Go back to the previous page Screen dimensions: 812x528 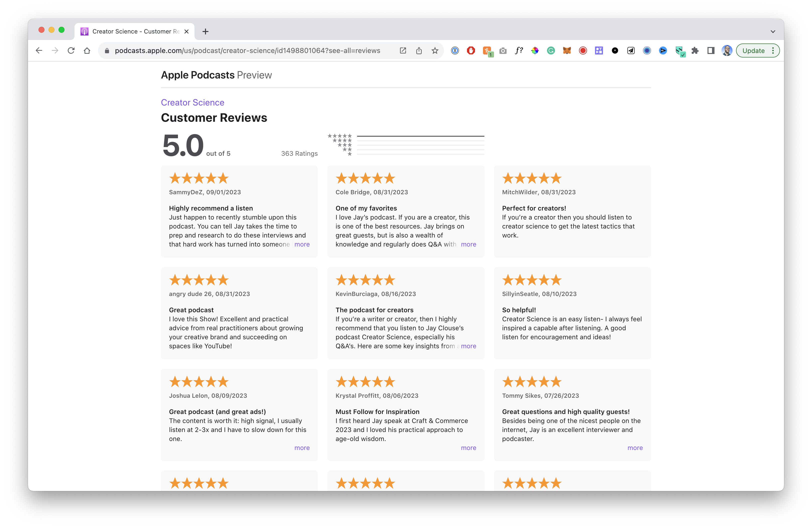coord(39,50)
